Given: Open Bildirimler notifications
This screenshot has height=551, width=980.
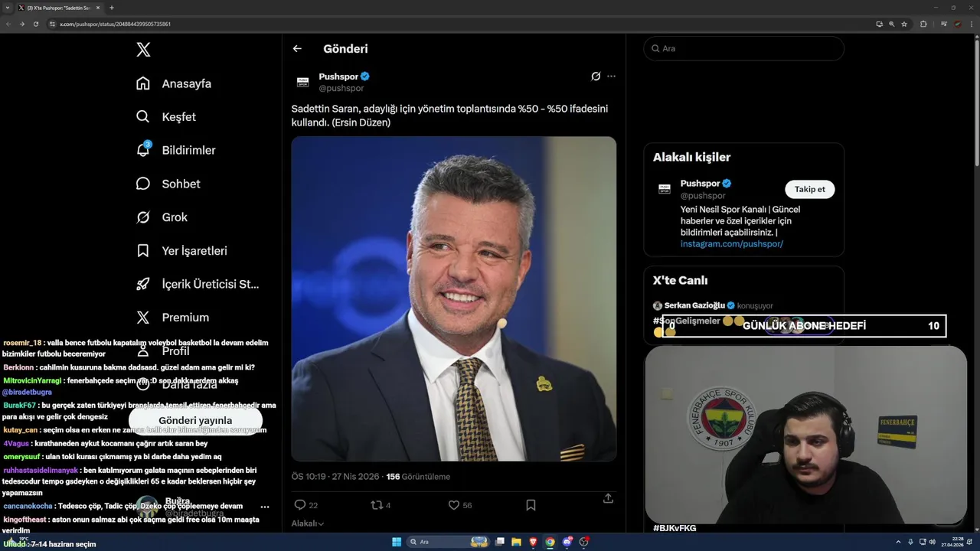Looking at the screenshot, I should [x=175, y=150].
